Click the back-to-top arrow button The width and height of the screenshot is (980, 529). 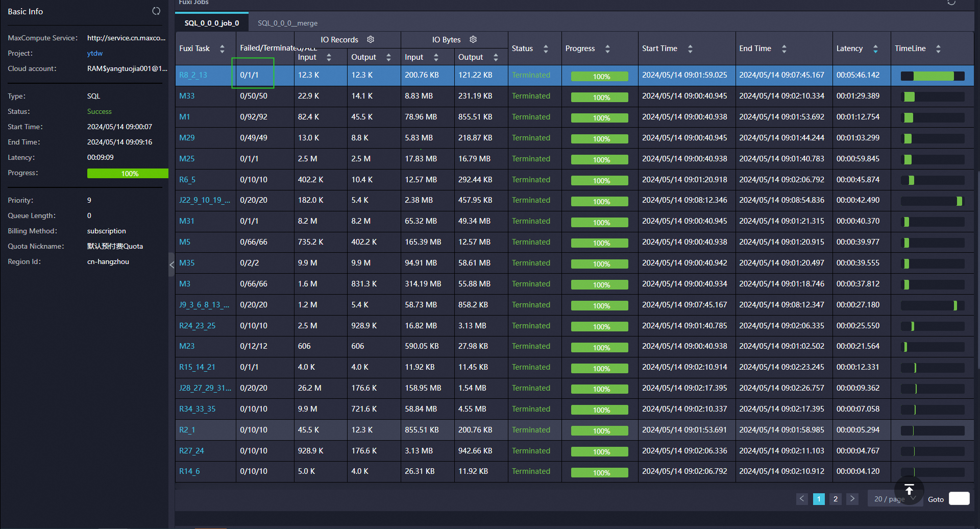pos(909,490)
